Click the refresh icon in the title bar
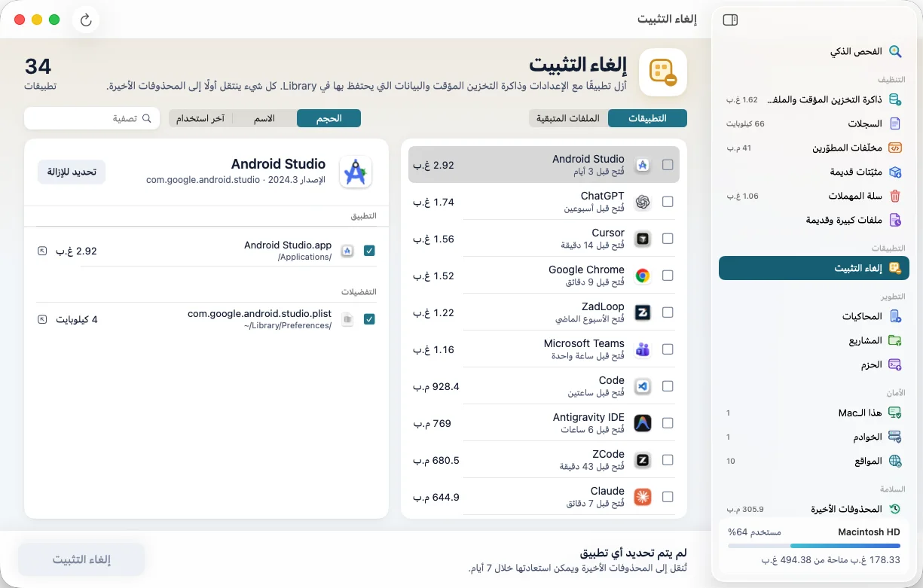 tap(86, 20)
